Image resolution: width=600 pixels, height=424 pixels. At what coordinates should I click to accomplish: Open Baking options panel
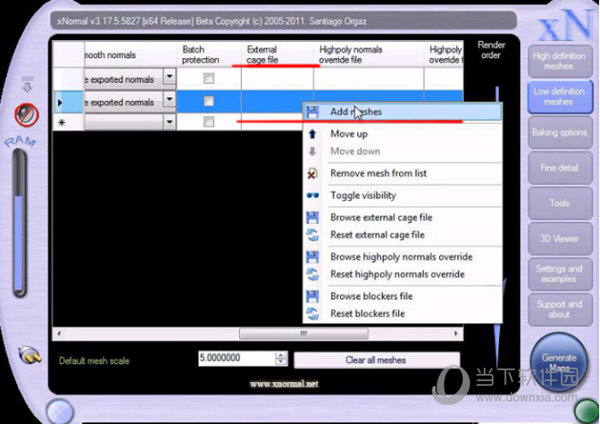pos(560,132)
